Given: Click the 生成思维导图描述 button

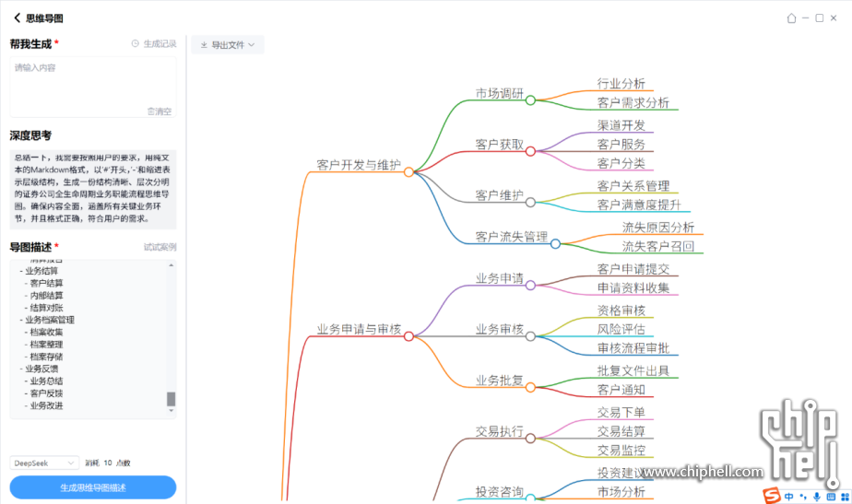Looking at the screenshot, I should pos(93,487).
